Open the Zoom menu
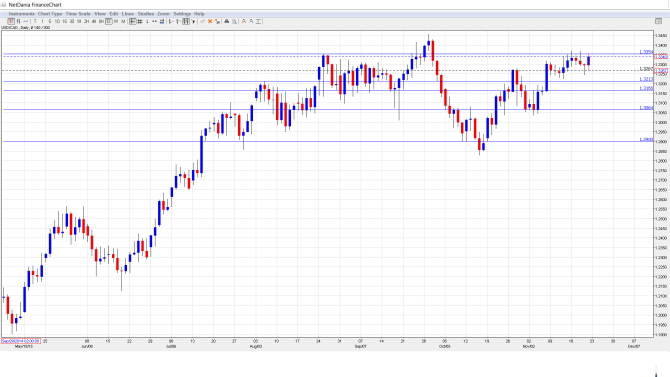 [x=163, y=14]
